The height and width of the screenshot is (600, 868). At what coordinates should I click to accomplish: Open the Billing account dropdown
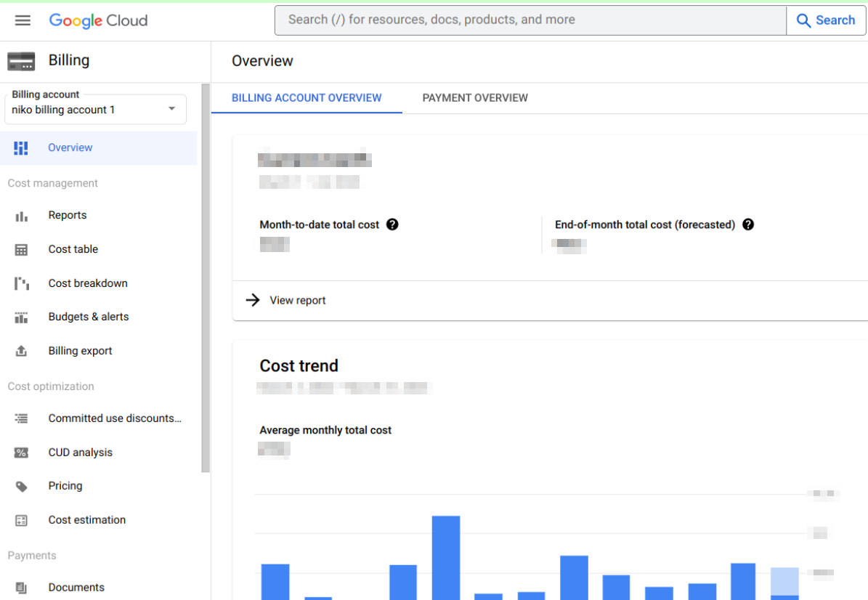pos(95,109)
